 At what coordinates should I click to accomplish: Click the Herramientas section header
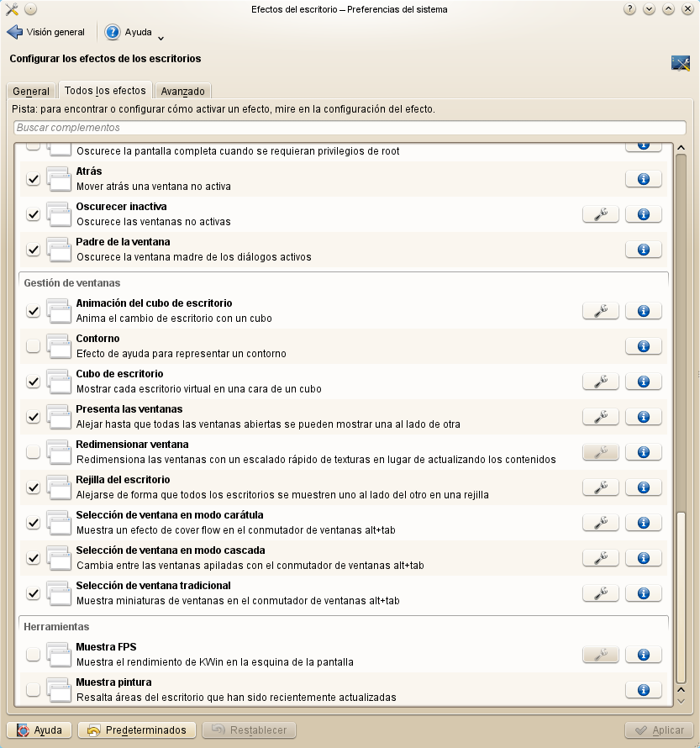point(56,627)
